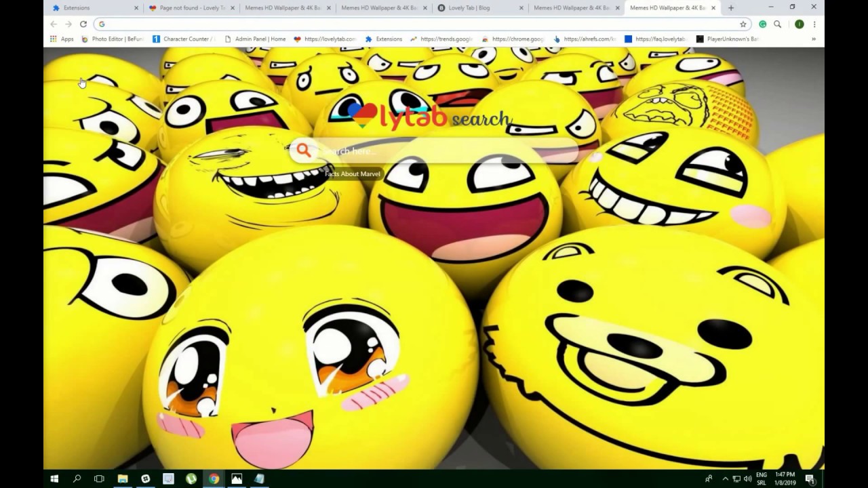Image resolution: width=868 pixels, height=488 pixels.
Task: Click the magnifier extension icon in toolbar
Action: point(778,24)
